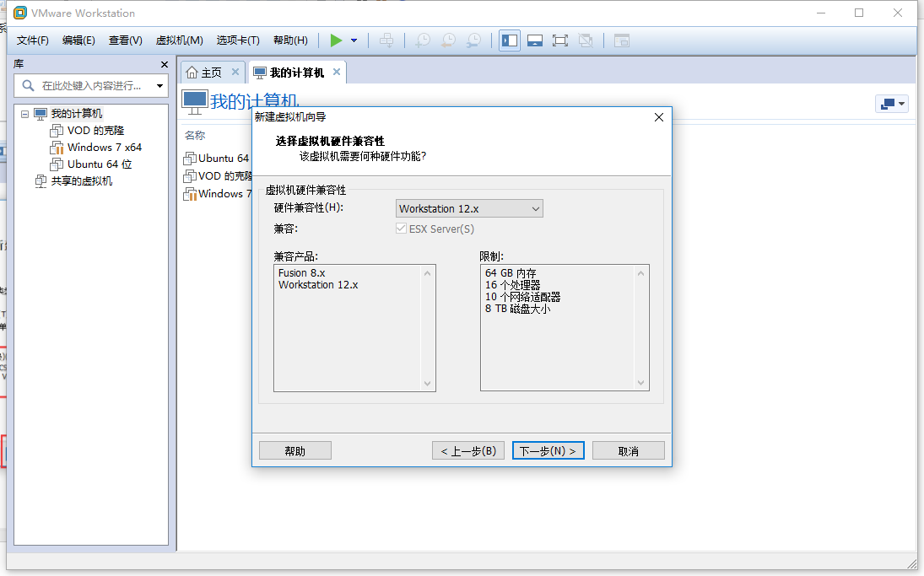Screen dimensions: 924x576
Task: Select Windows 7 x64 in library tree
Action: pos(105,148)
